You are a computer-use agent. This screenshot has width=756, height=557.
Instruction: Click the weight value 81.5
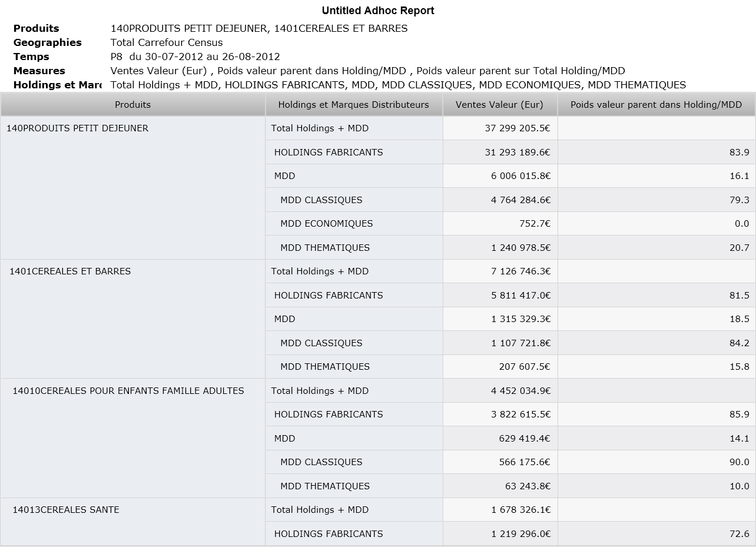pyautogui.click(x=739, y=296)
